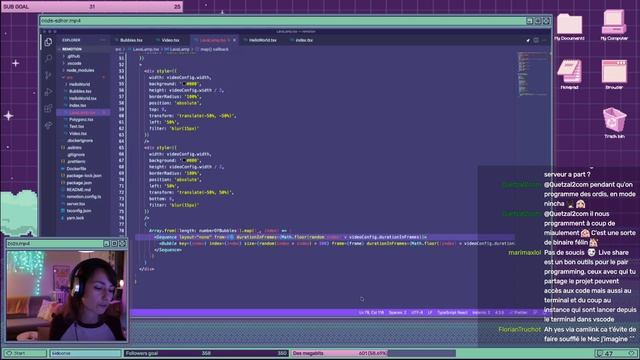Open the Extensions view

pyautogui.click(x=48, y=109)
